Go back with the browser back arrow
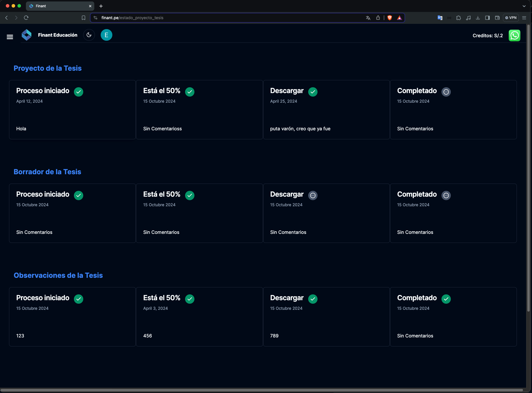This screenshot has width=532, height=393. 6,18
